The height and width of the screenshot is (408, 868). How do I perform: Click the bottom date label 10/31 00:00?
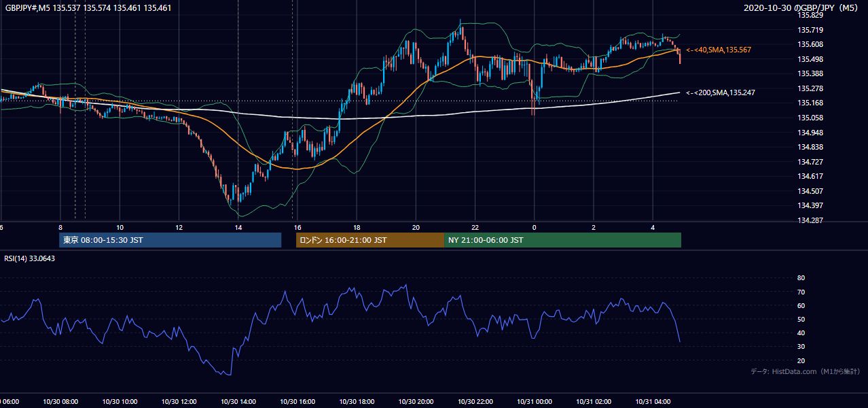[535, 402]
